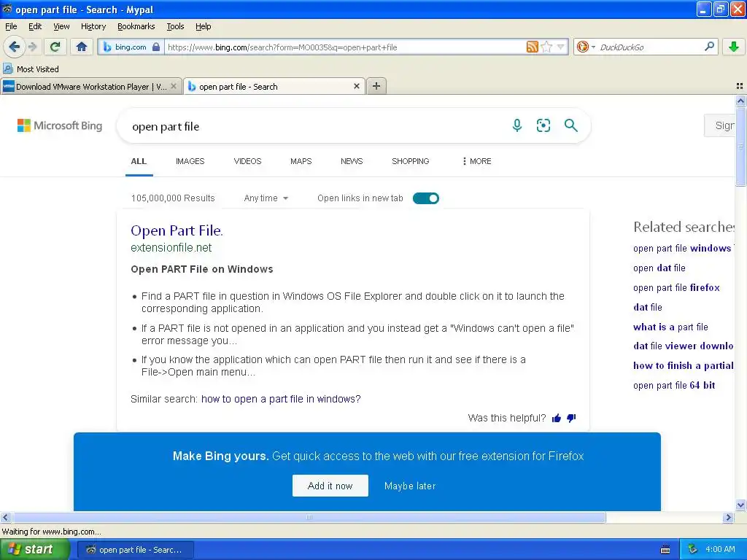Open the Open Part File result title
This screenshot has height=560, width=747.
(177, 231)
